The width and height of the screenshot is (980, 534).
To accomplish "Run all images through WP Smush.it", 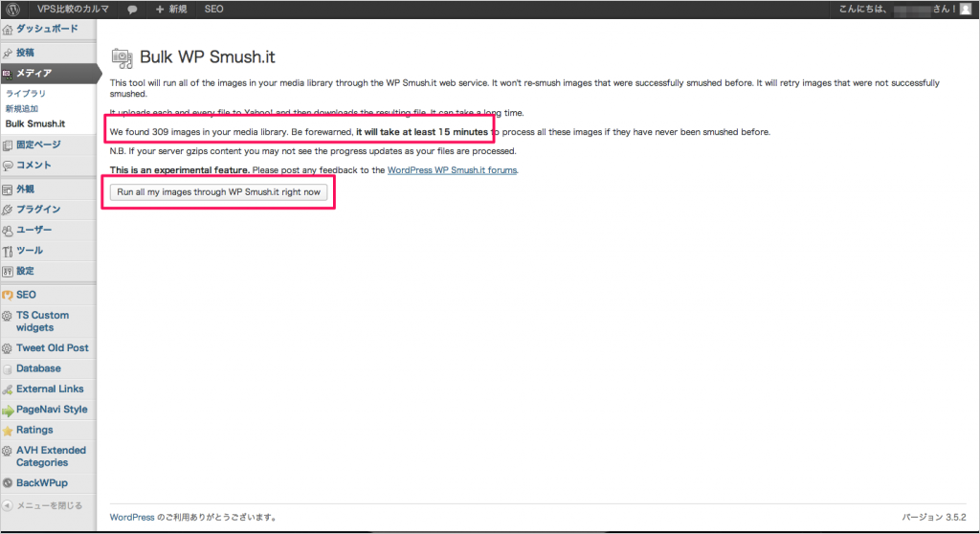I will [x=219, y=192].
